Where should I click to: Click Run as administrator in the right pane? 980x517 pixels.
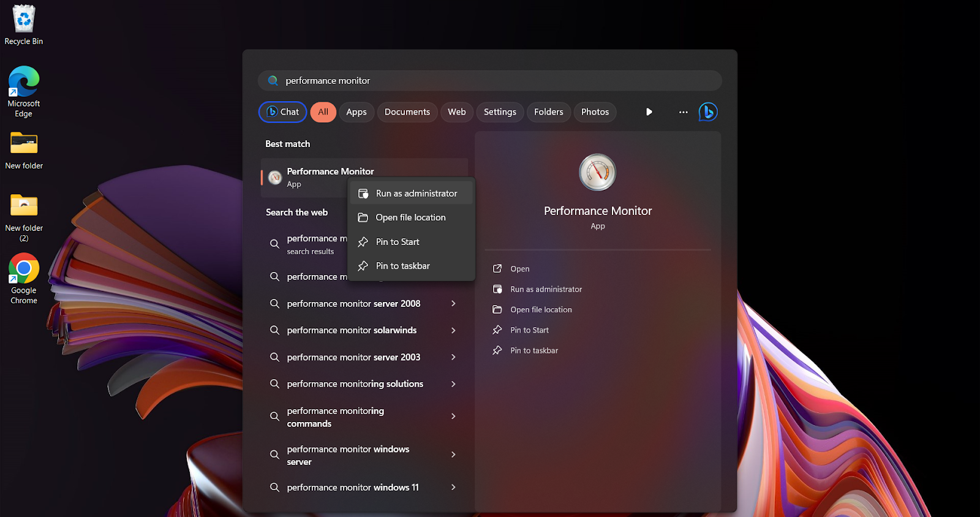coord(546,289)
